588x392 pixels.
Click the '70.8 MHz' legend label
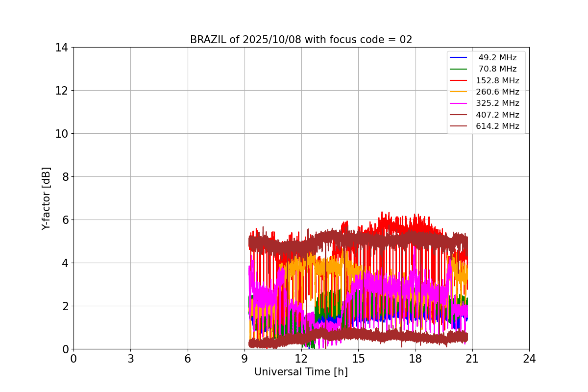point(497,69)
